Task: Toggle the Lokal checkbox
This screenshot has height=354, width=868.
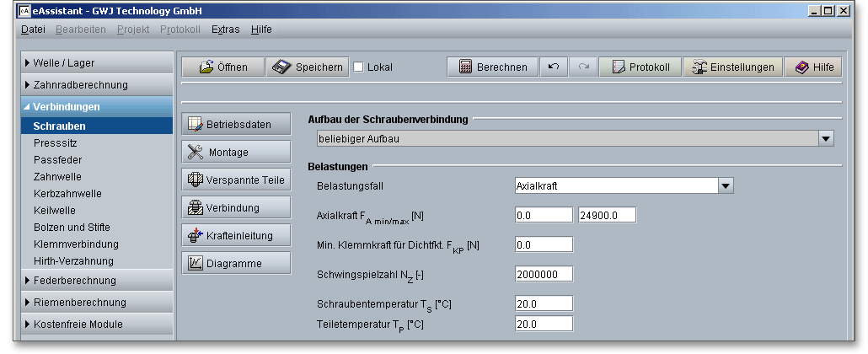Action: click(358, 67)
